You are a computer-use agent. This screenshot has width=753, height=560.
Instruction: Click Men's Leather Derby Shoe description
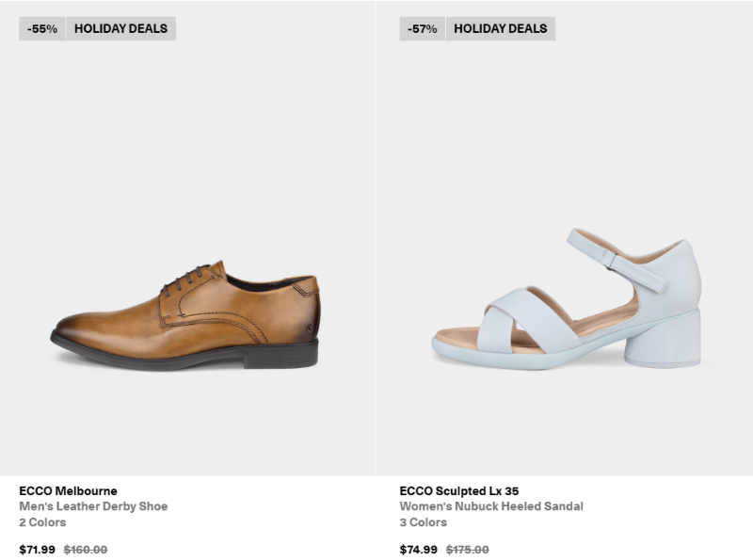pos(93,506)
